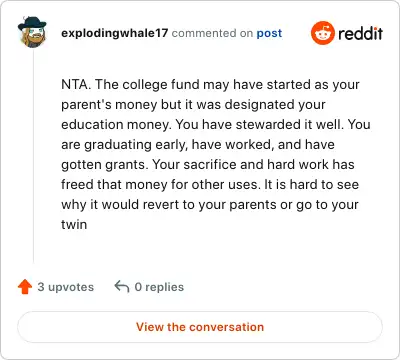
Task: Click the word 'twin' ending the comment
Action: tap(74, 224)
